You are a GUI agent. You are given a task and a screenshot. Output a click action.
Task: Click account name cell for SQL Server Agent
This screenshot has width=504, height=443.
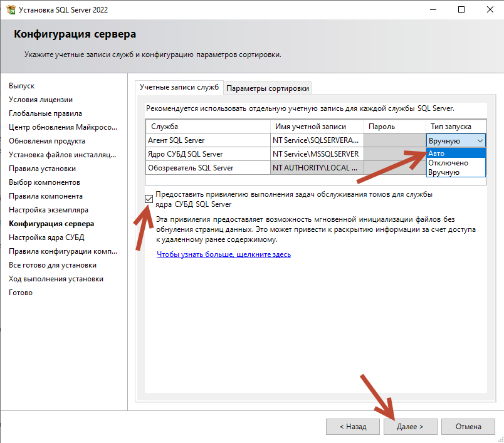tap(316, 140)
